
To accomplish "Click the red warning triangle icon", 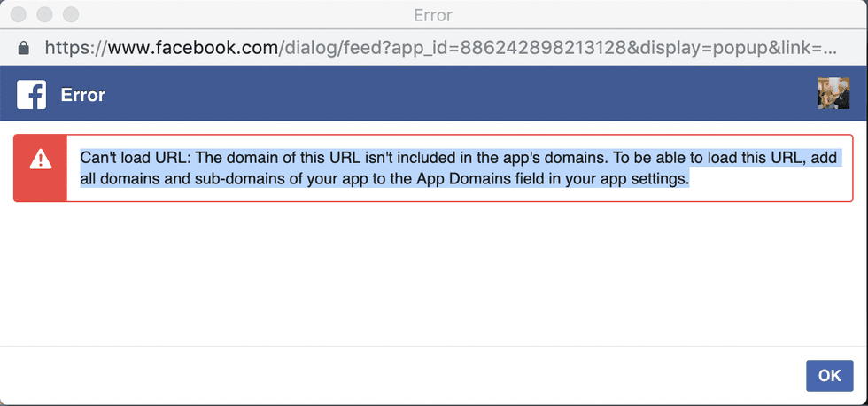I will (x=41, y=160).
